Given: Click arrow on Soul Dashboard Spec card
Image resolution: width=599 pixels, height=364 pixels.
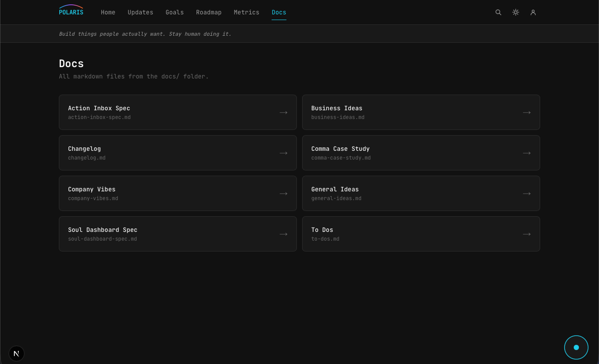Looking at the screenshot, I should pyautogui.click(x=283, y=234).
